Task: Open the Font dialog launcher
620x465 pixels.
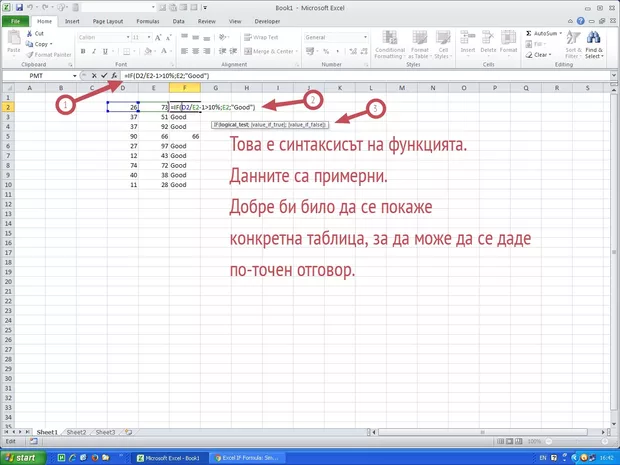Action: coord(172,64)
